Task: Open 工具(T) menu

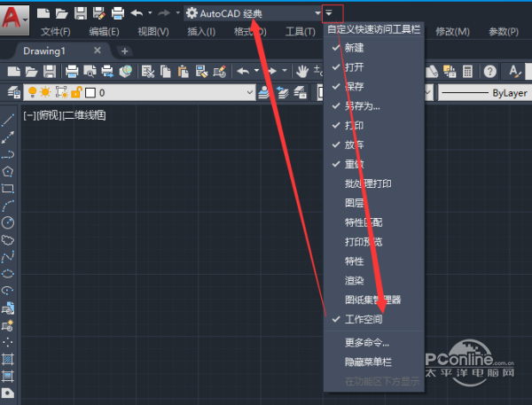Action: tap(301, 32)
